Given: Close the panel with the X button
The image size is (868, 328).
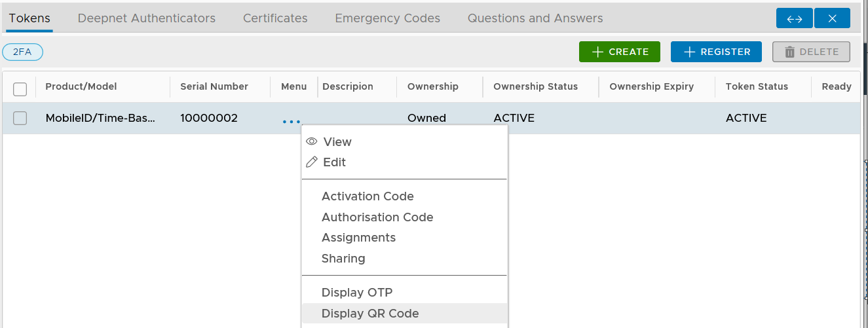Looking at the screenshot, I should 832,18.
